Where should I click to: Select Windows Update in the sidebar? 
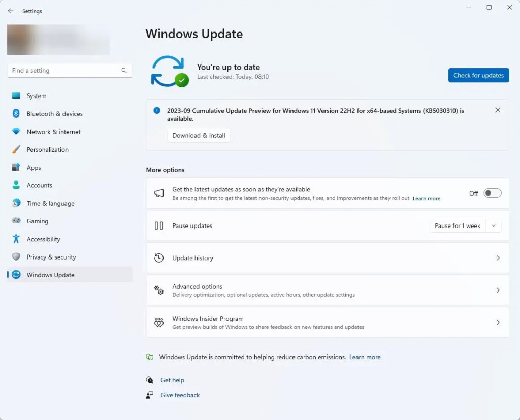click(70, 275)
